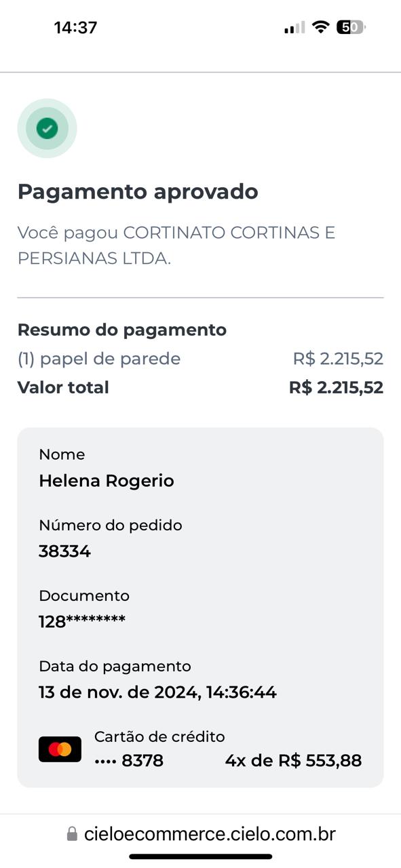Tap the Wi-Fi status icon
401x868 pixels.
(x=321, y=27)
